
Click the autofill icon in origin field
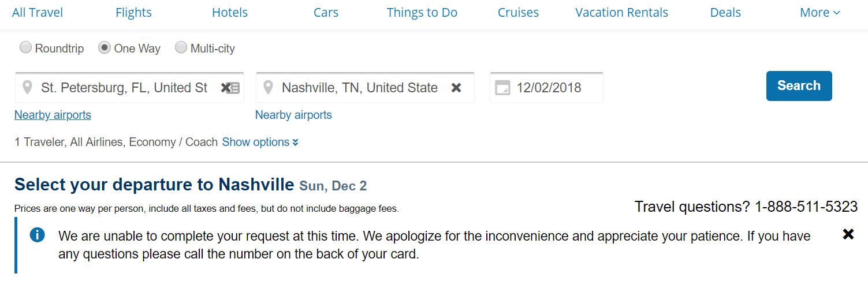click(234, 88)
